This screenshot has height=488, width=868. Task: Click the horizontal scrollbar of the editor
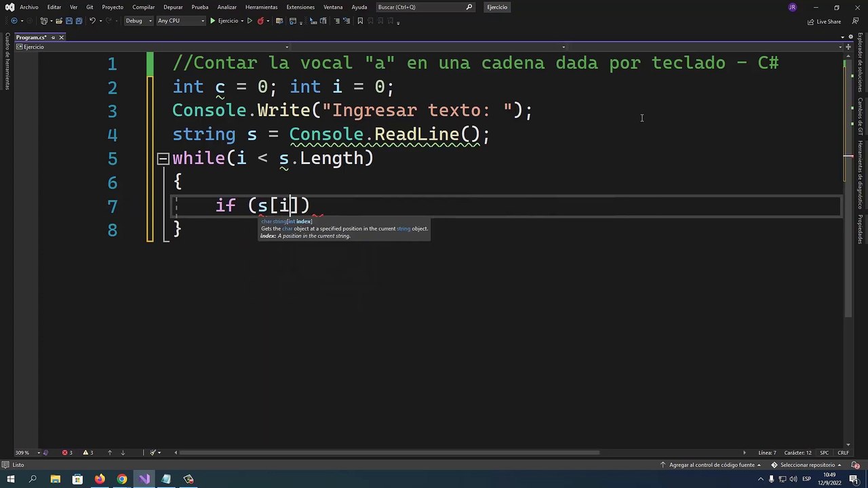point(390,453)
